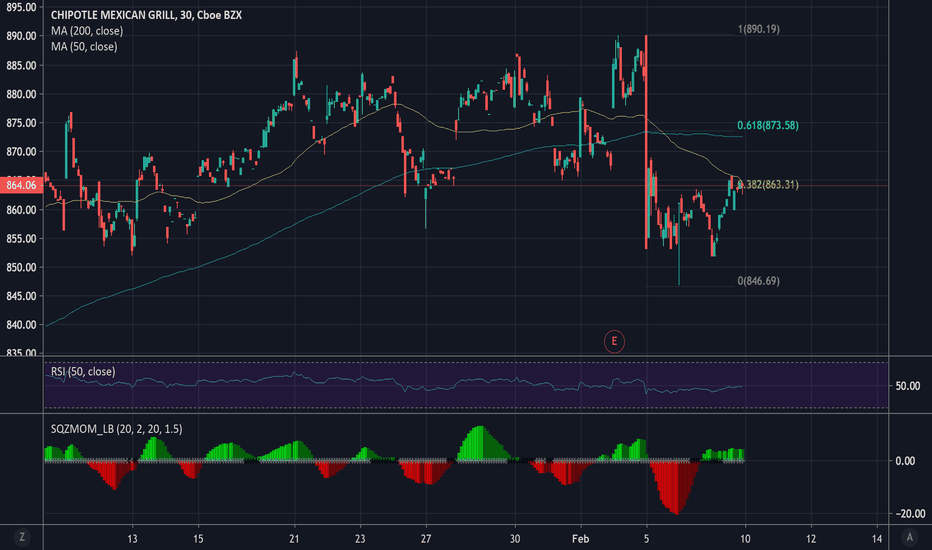Click the Fibonacci 0.618(873.58) level label
This screenshot has height=550, width=932.
[x=767, y=125]
